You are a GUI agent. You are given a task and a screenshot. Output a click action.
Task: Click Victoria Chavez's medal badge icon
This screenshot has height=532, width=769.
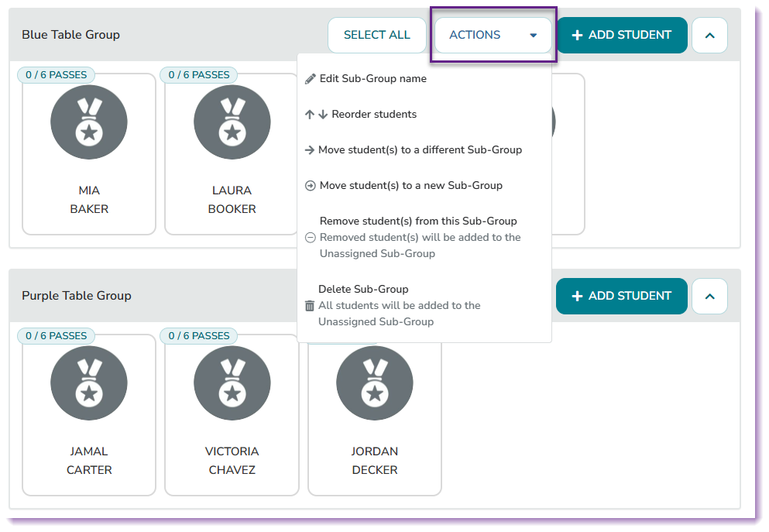pos(232,383)
